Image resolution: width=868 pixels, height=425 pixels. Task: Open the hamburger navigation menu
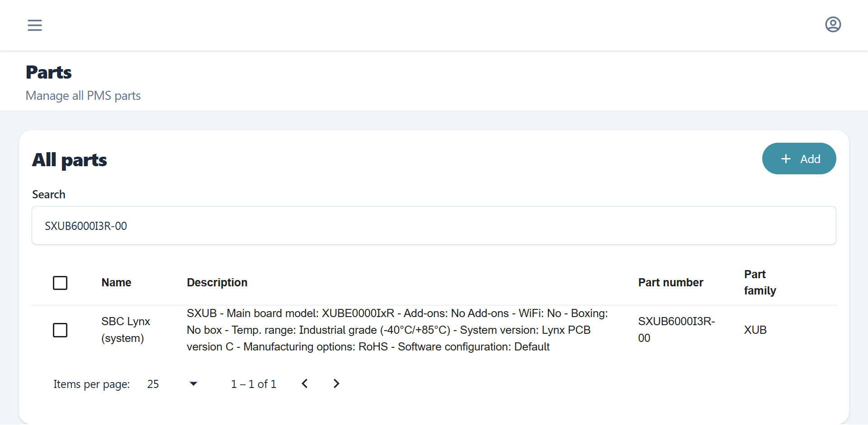tap(35, 25)
